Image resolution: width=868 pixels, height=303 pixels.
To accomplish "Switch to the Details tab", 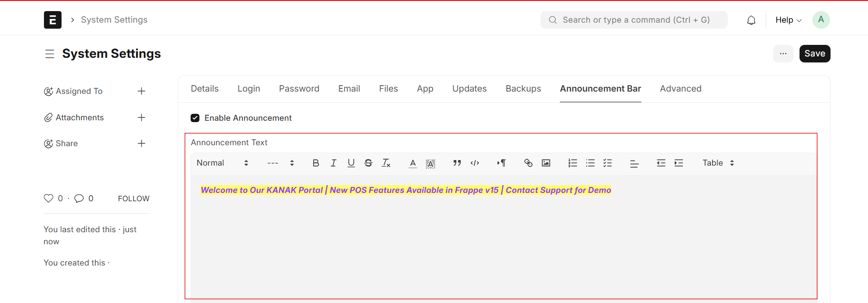I will [205, 89].
